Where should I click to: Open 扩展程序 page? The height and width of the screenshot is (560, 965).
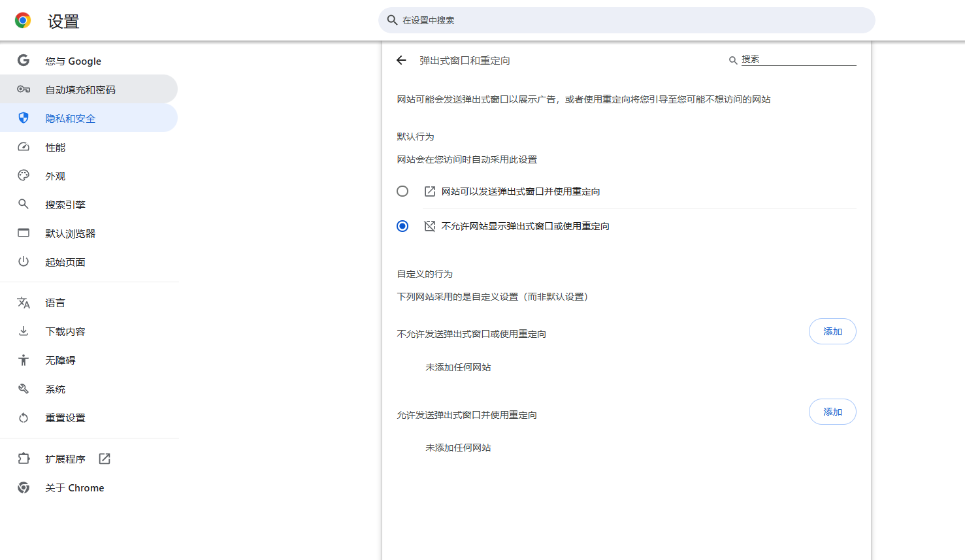click(89, 459)
